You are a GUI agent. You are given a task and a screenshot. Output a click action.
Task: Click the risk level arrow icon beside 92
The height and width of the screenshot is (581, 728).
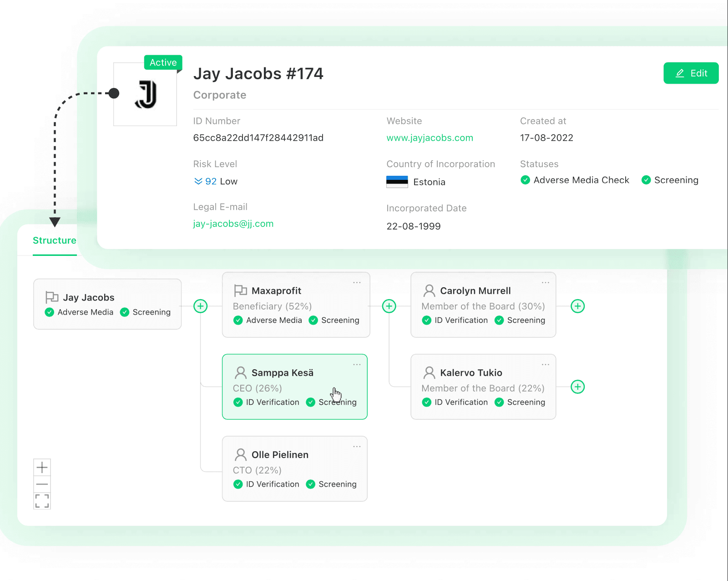coord(198,181)
